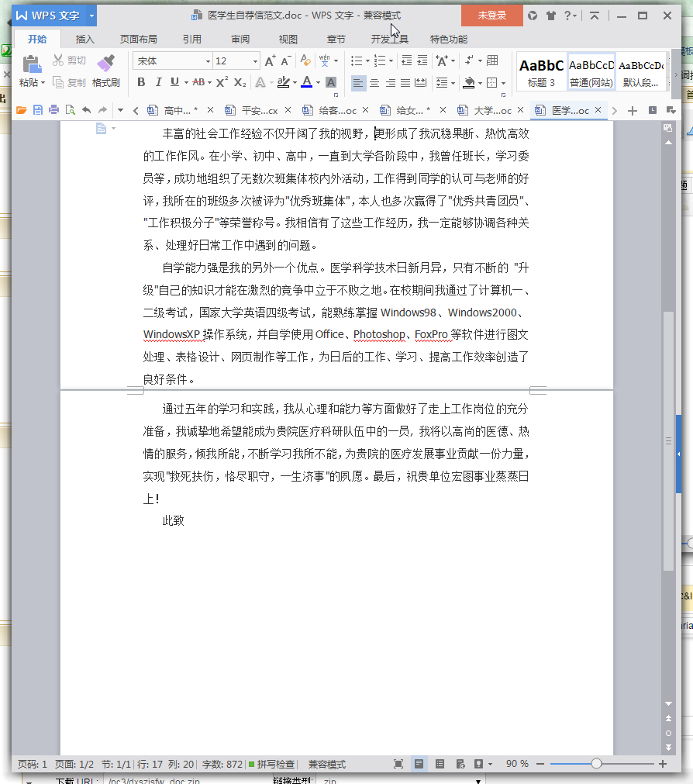Image resolution: width=693 pixels, height=784 pixels.
Task: Click the Paste (粘贴) clipboard icon
Action: (x=32, y=64)
